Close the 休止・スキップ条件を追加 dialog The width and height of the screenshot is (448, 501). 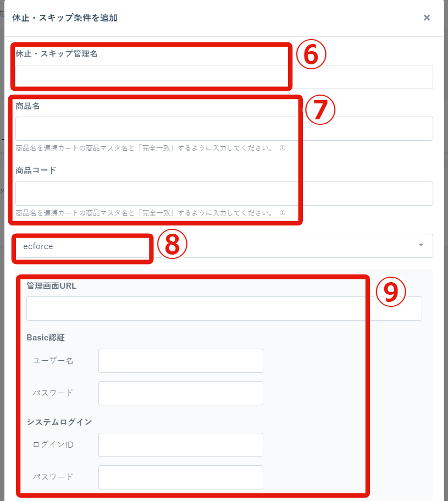[427, 18]
